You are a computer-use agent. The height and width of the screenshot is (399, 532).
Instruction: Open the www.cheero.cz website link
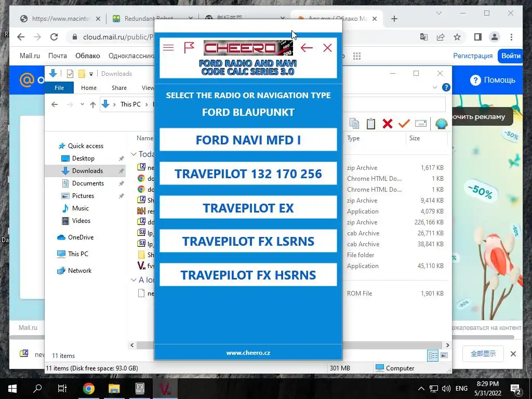pyautogui.click(x=248, y=353)
